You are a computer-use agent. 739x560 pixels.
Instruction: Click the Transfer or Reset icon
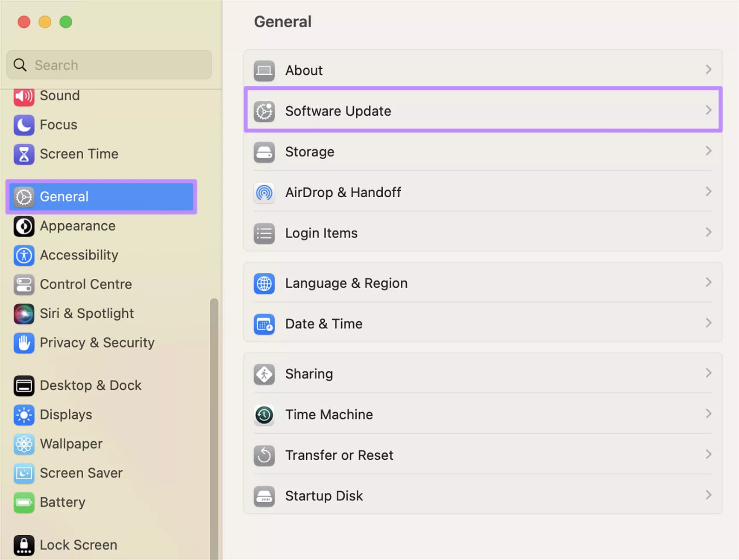[264, 455]
